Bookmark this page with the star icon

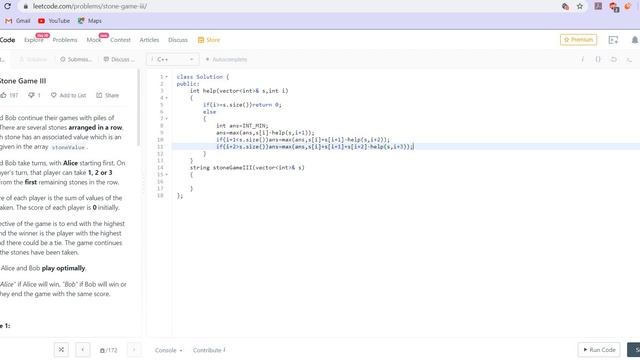pyautogui.click(x=580, y=6)
